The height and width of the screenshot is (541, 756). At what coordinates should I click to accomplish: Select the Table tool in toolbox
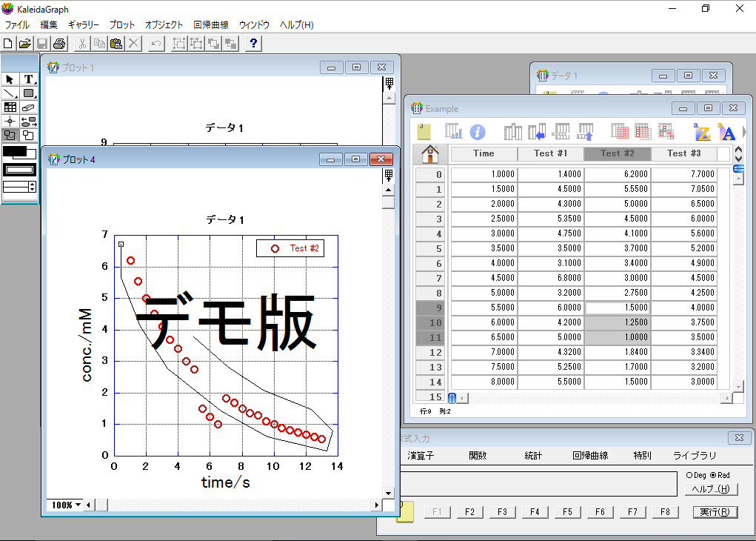[x=10, y=107]
